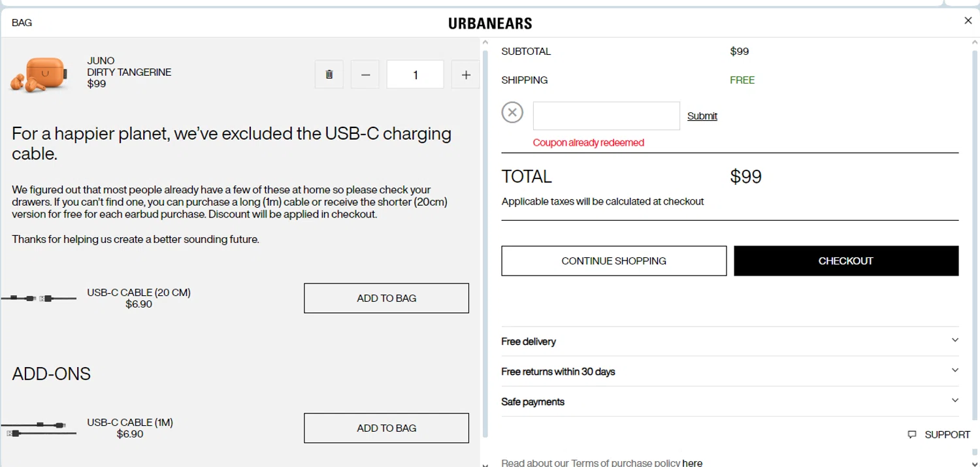The height and width of the screenshot is (467, 980).
Task: Click the Juno quantity input field
Action: click(416, 74)
